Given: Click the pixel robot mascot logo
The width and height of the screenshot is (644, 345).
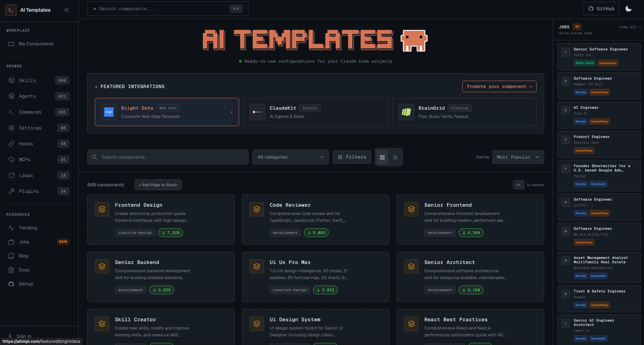Looking at the screenshot, I should point(414,41).
